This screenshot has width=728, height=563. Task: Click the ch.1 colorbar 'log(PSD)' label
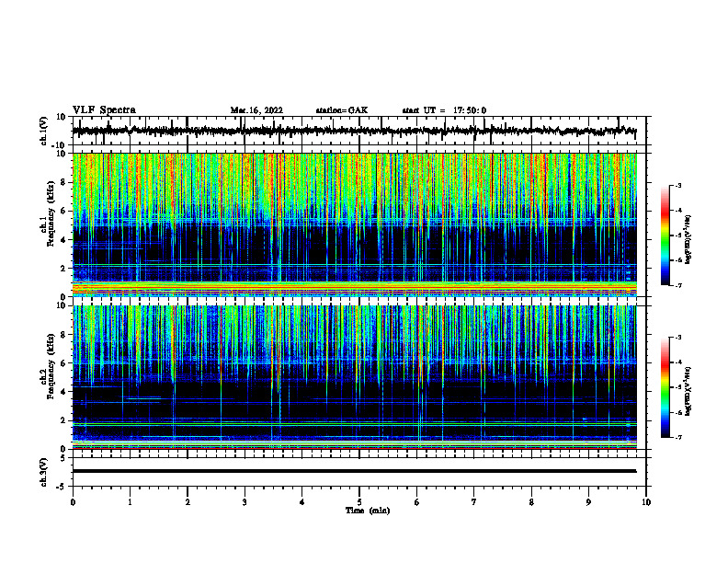click(x=688, y=240)
